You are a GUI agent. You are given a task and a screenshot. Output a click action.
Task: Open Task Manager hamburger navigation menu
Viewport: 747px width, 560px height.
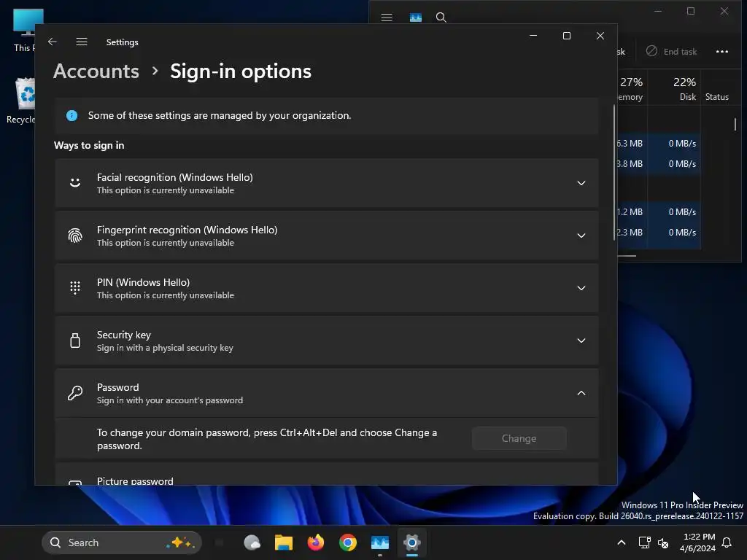pos(387,17)
